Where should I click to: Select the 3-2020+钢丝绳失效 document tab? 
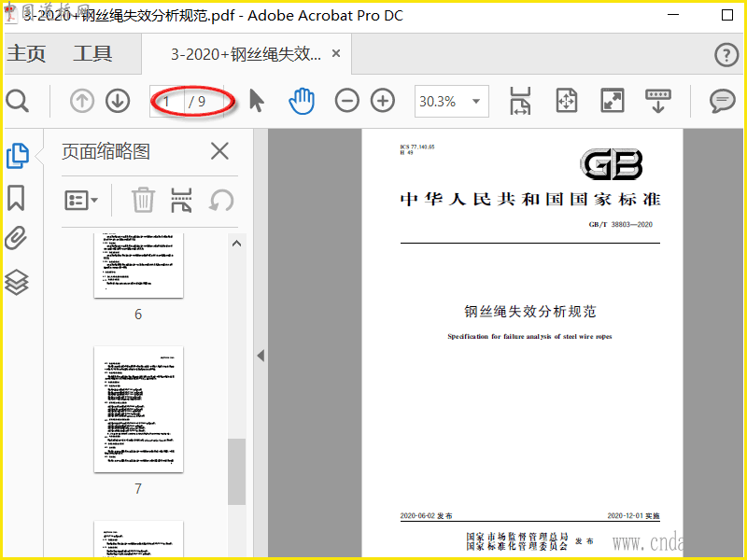click(x=246, y=54)
